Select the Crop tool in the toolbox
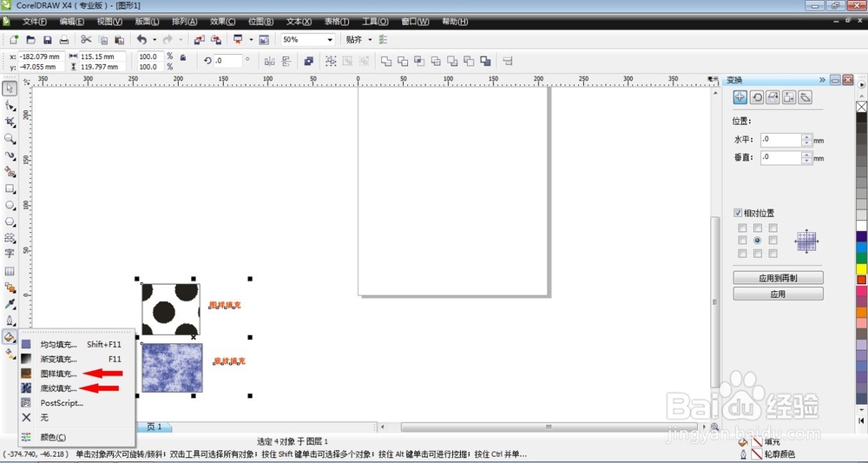The image size is (868, 463). pyautogui.click(x=10, y=122)
